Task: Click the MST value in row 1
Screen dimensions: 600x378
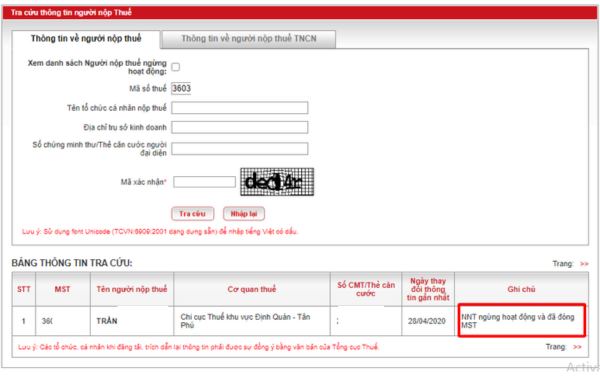Action: pos(47,321)
